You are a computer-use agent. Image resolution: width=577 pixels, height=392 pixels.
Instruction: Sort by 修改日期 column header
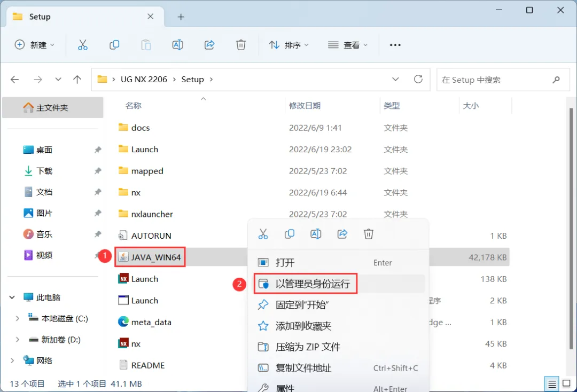[305, 106]
